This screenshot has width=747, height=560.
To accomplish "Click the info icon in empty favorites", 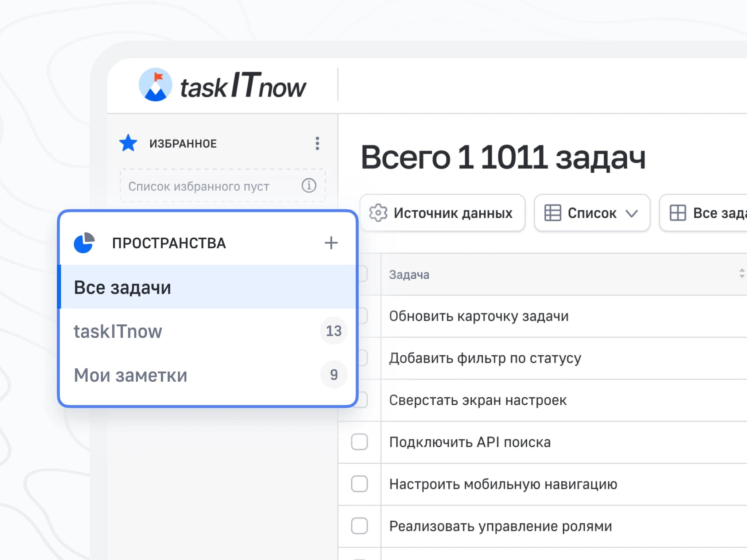I will pos(309,186).
